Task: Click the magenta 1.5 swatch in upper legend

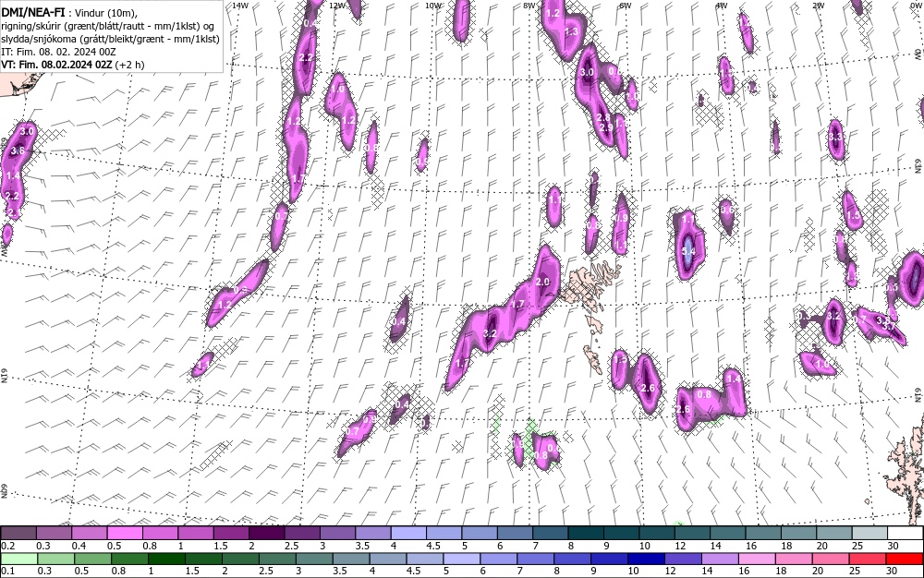Action: (x=231, y=533)
